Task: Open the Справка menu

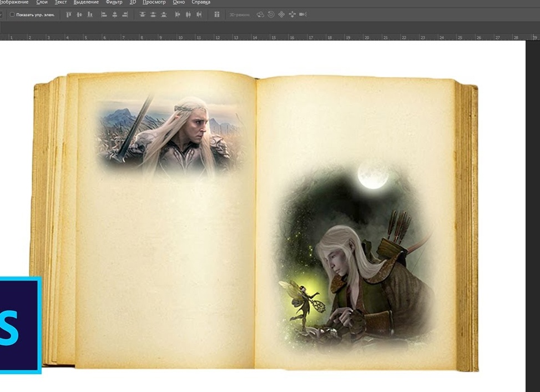Action: pyautogui.click(x=201, y=2)
